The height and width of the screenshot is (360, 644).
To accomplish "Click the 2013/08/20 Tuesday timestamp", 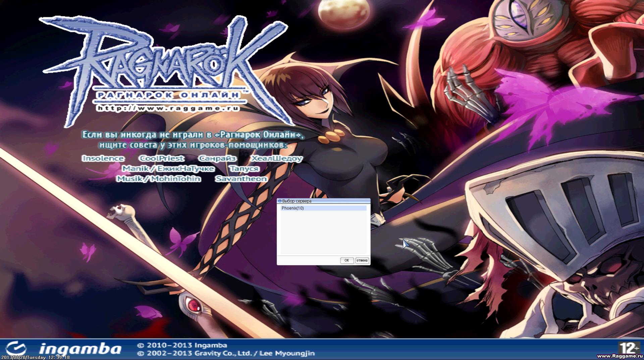I will coord(35,357).
